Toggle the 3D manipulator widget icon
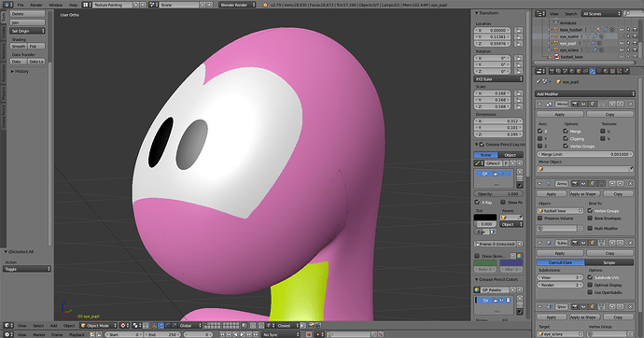644x338 pixels. 154,325
